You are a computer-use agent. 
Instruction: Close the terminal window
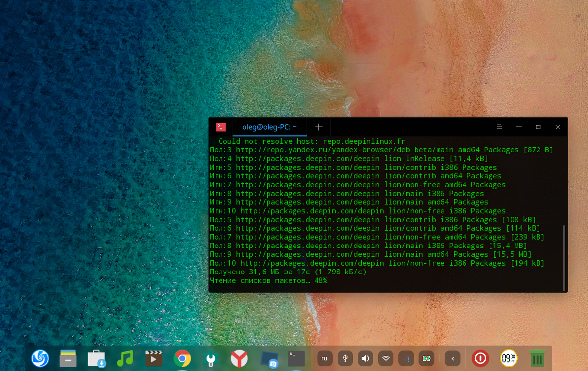tap(558, 127)
